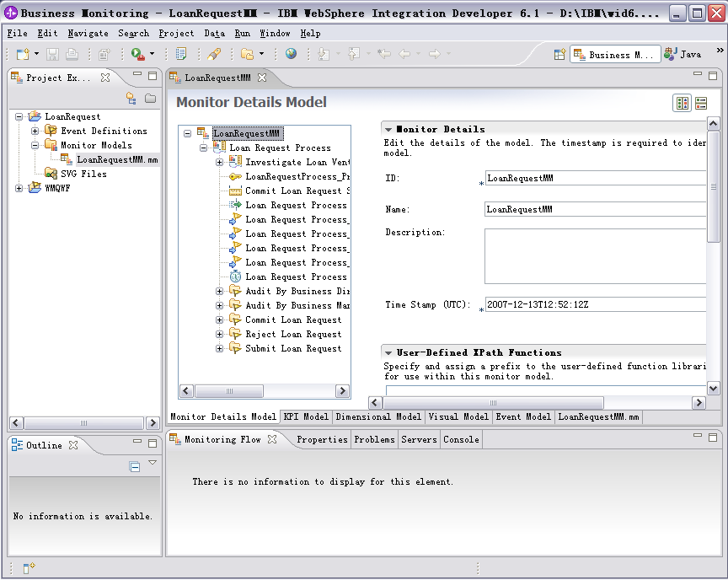Open the Run tools dropdown arrow
728x580 pixels.
click(152, 54)
